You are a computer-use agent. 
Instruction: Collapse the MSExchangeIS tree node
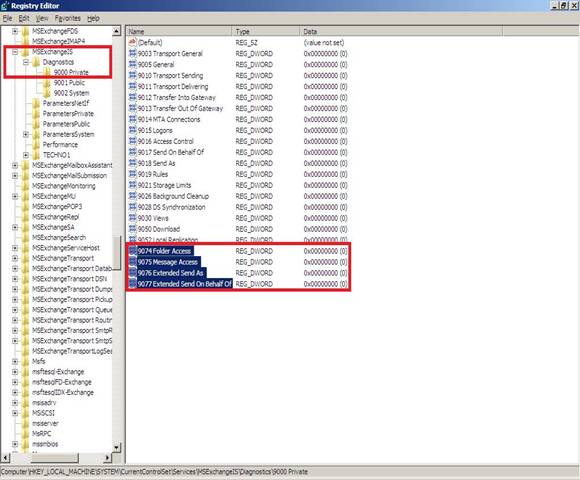pos(15,52)
